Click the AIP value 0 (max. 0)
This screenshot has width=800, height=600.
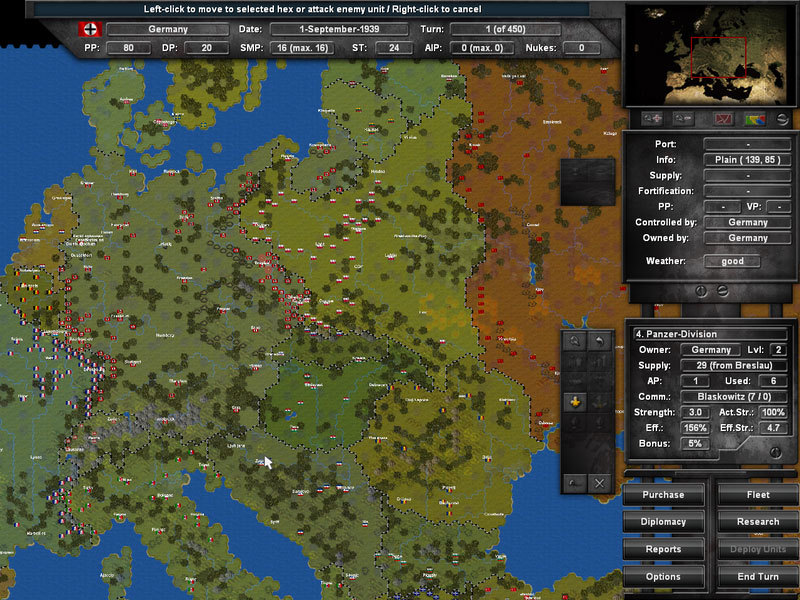point(482,48)
